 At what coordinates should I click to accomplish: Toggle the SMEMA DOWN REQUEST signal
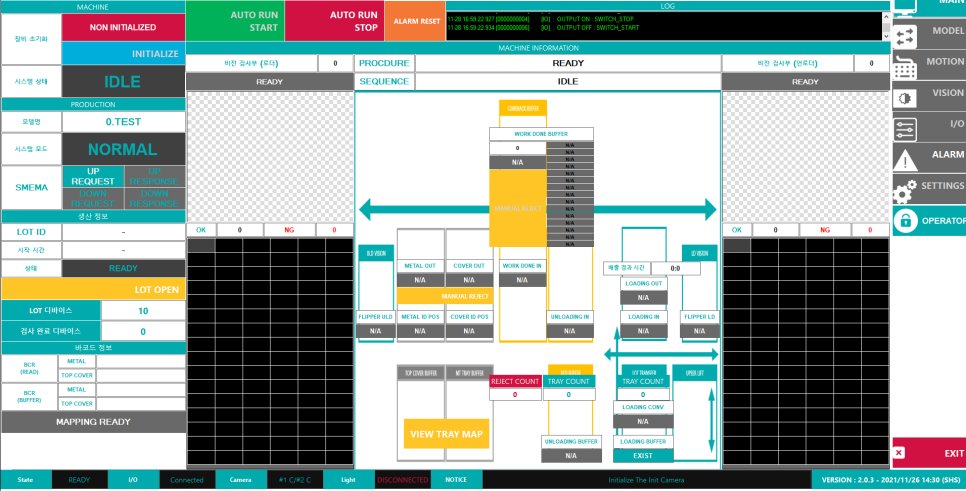pos(93,198)
